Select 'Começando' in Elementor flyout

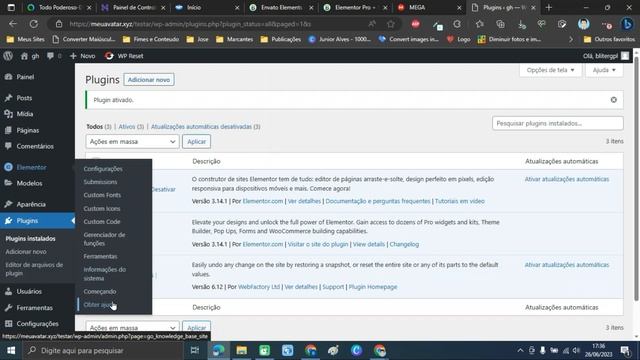[100, 291]
